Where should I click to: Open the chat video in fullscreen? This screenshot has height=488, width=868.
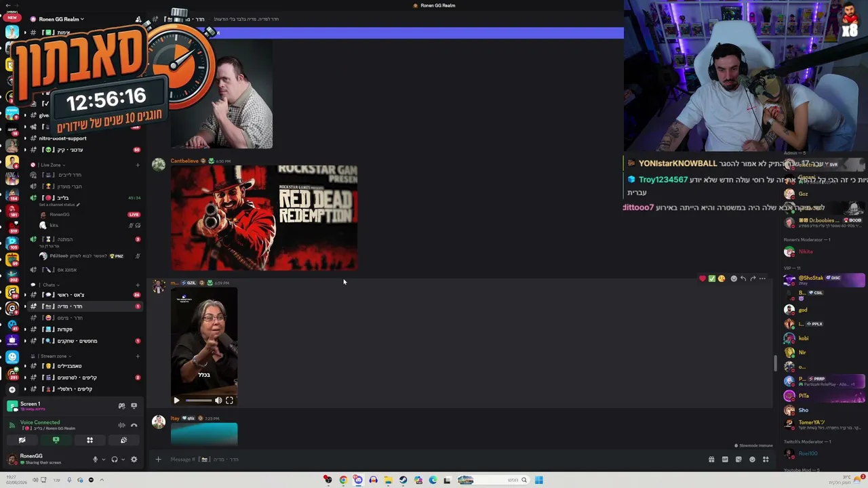click(229, 401)
